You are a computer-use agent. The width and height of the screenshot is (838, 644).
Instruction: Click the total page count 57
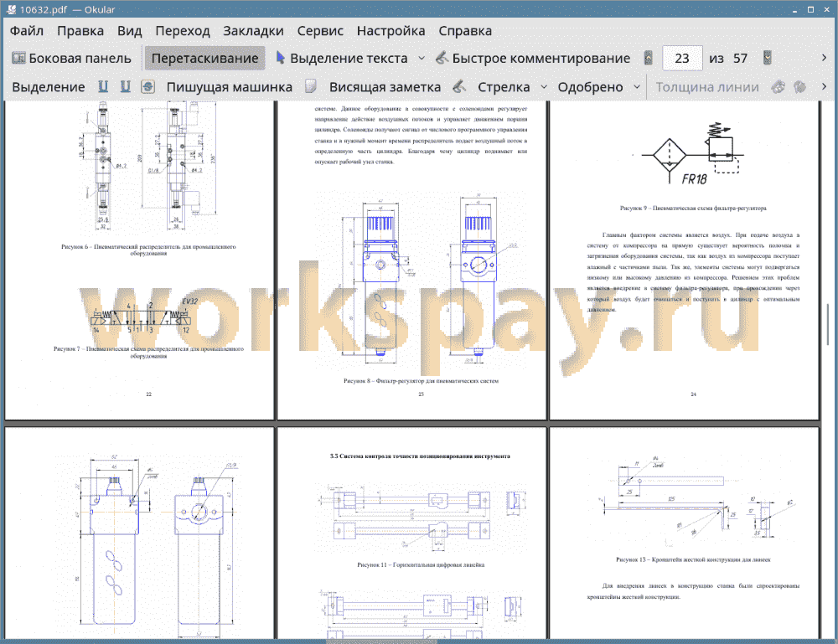point(740,59)
